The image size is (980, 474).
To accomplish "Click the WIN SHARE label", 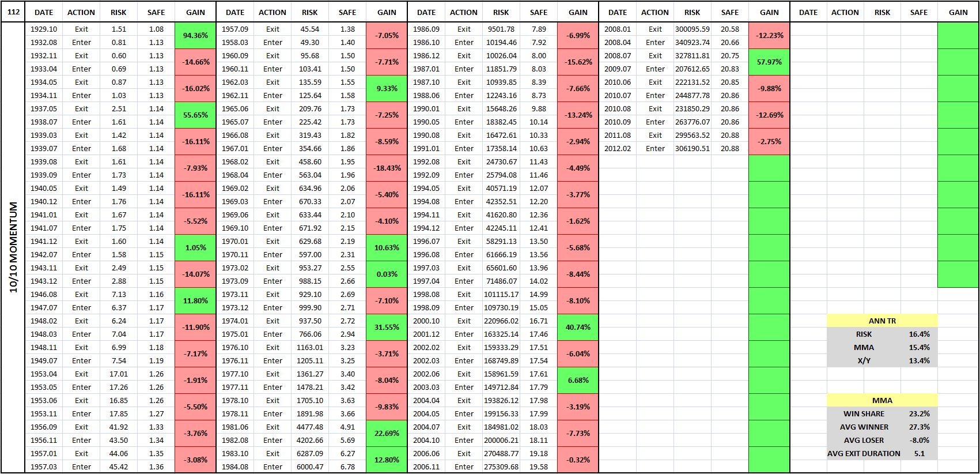I will tap(864, 414).
